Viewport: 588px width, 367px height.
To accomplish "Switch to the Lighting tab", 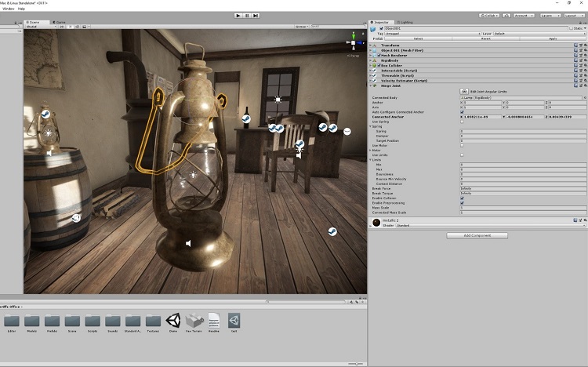I will tap(405, 22).
